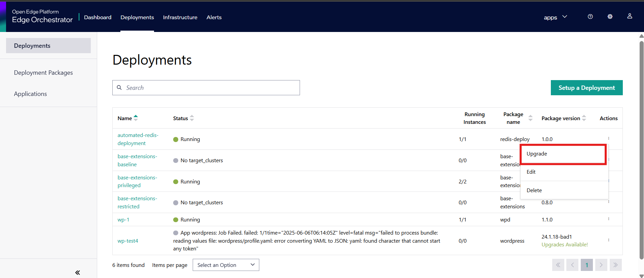The height and width of the screenshot is (278, 644).
Task: Choose Delete in the actions menu
Action: click(x=534, y=190)
